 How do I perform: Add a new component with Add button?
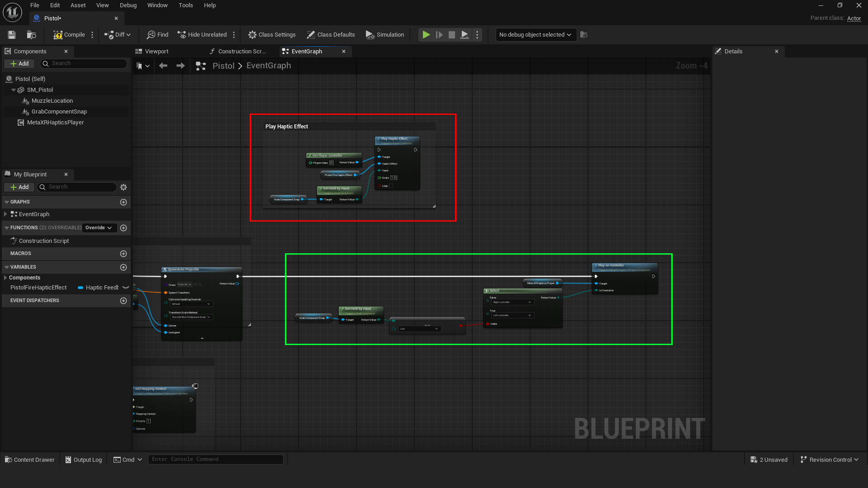(19, 64)
